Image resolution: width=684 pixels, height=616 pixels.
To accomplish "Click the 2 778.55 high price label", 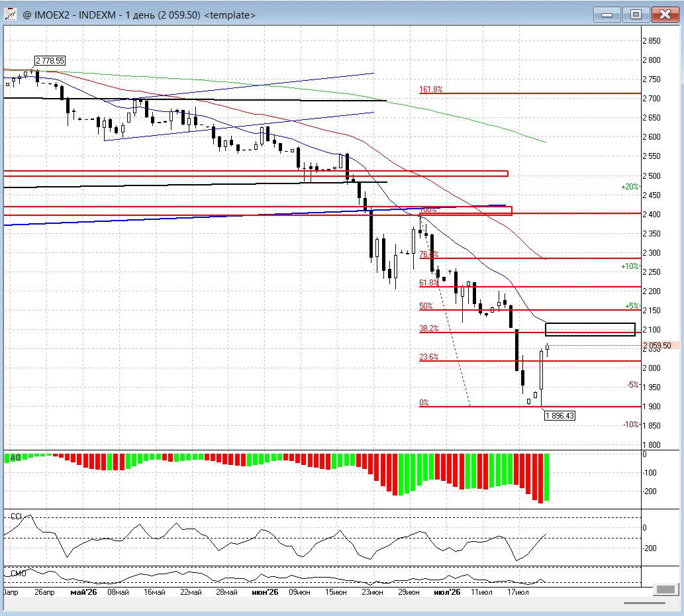I will [50, 61].
